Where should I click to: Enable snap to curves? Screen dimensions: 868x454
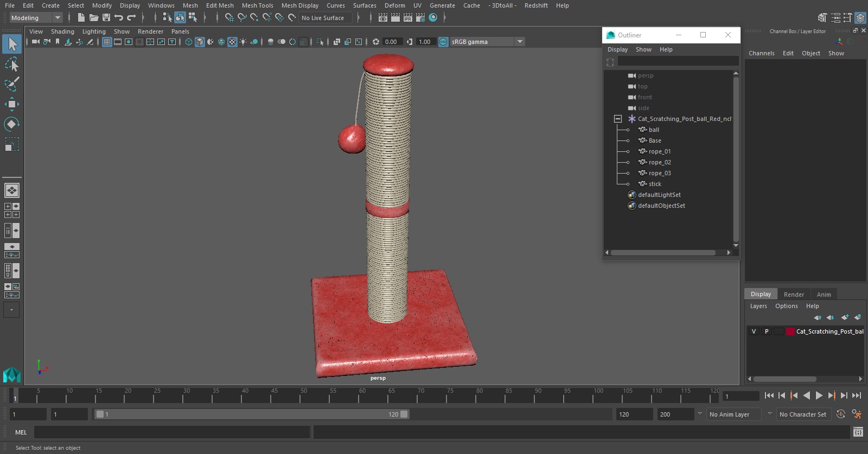point(242,18)
